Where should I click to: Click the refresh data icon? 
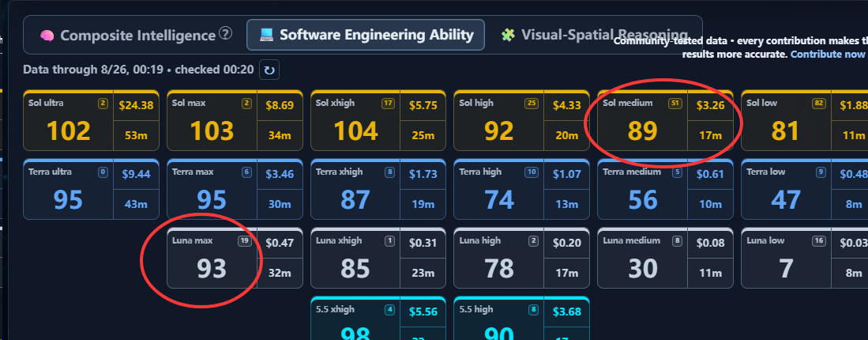(269, 70)
